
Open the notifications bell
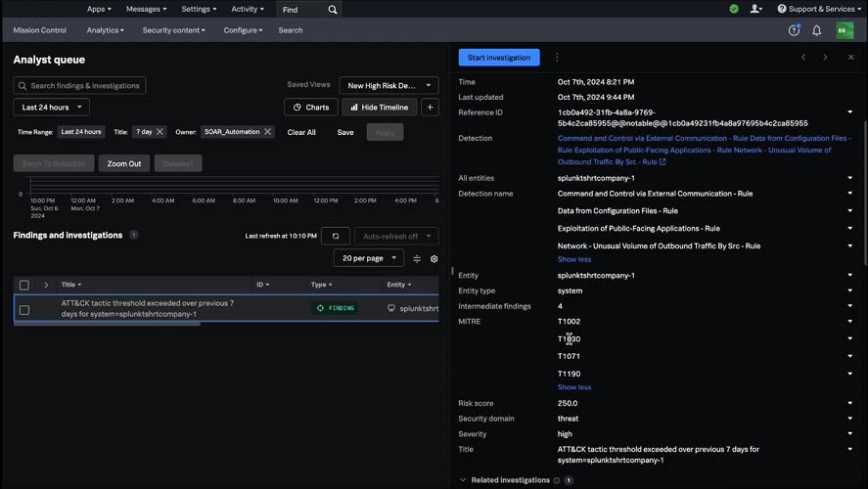click(x=816, y=30)
